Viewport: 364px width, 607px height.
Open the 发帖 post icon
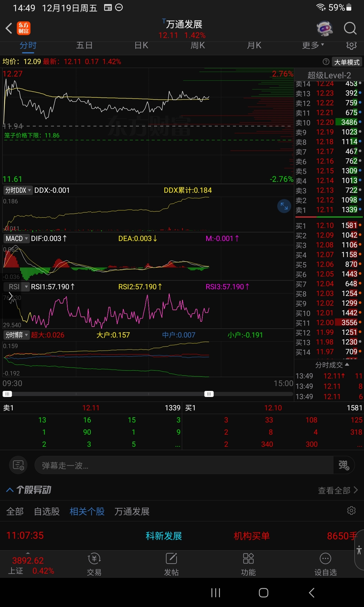(x=171, y=564)
